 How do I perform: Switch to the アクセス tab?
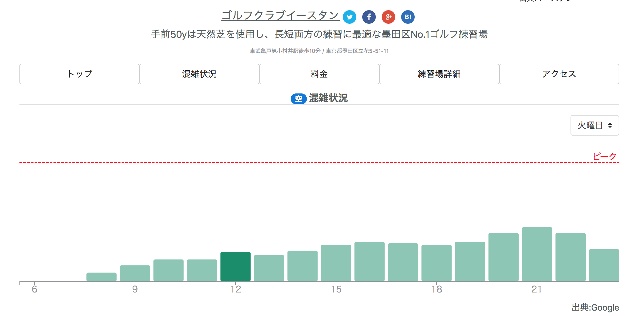[x=559, y=74]
